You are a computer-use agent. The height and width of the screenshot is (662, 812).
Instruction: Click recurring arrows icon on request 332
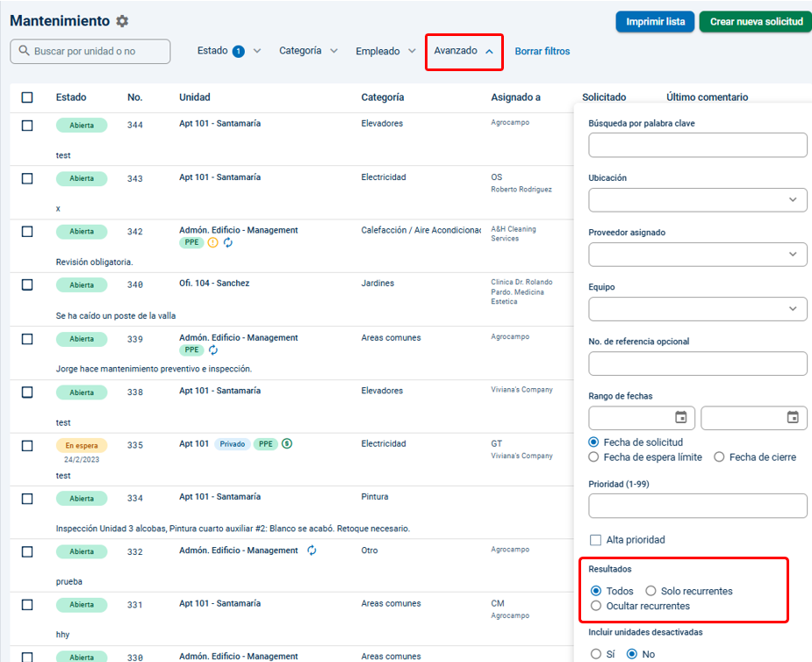coord(312,550)
